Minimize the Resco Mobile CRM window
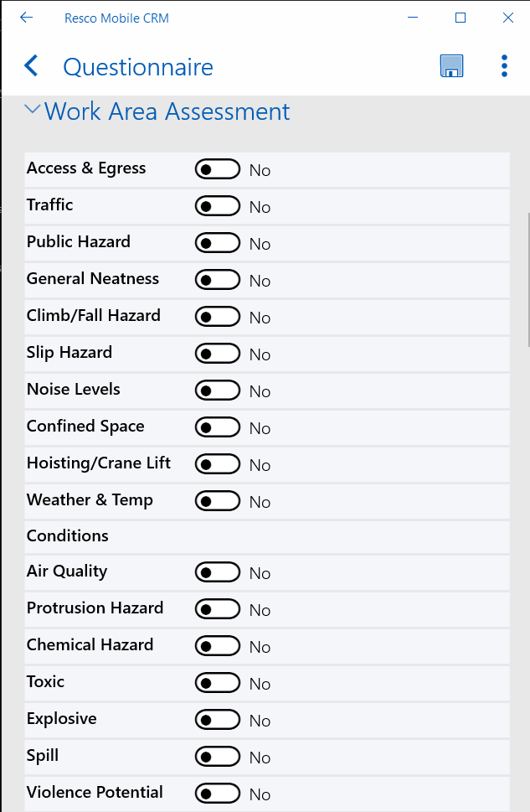The width and height of the screenshot is (530, 812). 413,18
